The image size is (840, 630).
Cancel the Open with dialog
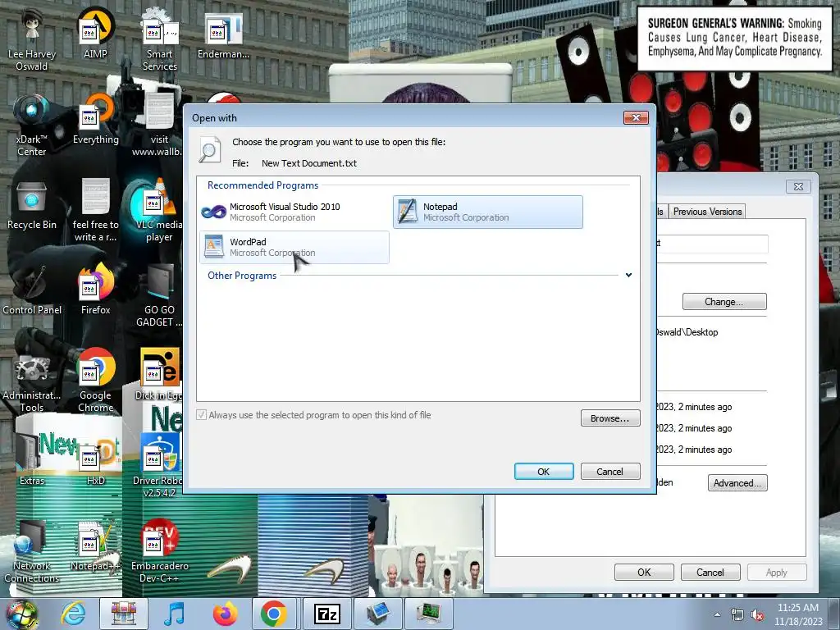610,472
